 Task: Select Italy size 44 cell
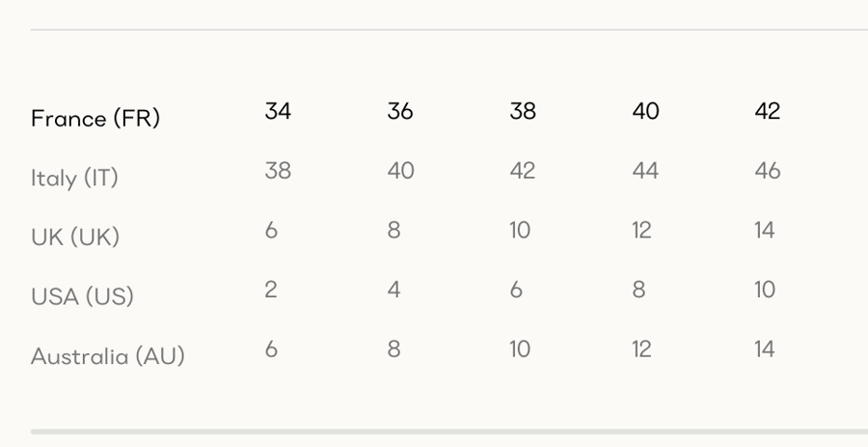pyautogui.click(x=645, y=171)
